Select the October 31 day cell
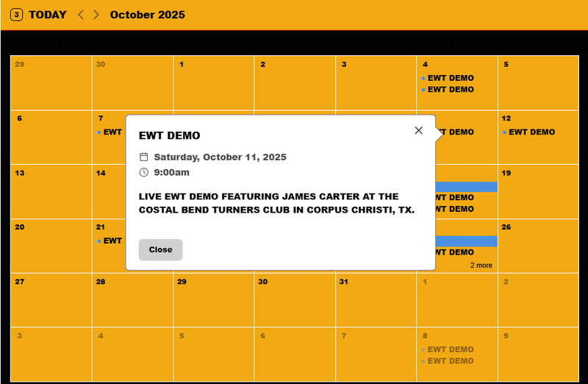 click(376, 300)
